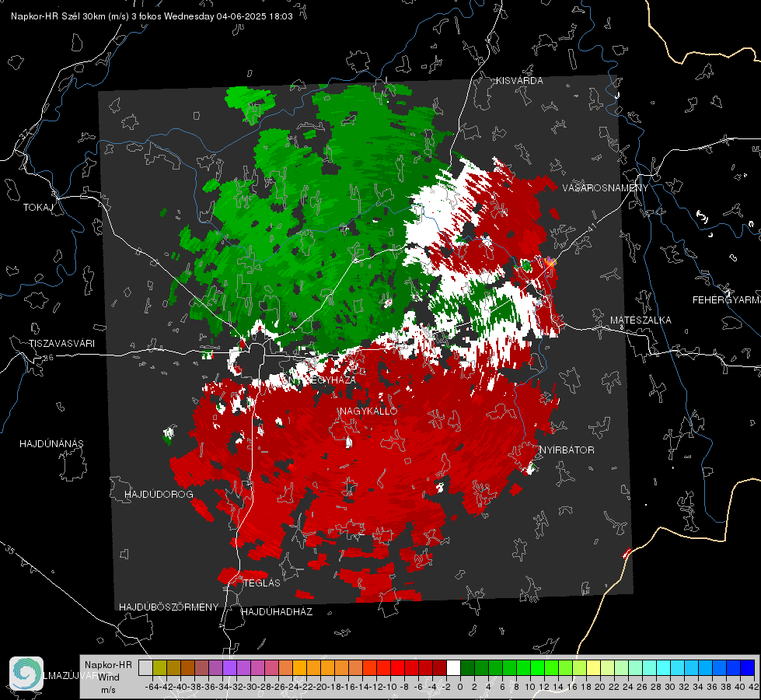Click the road number 41 label
The image size is (761, 700).
coord(591,227)
